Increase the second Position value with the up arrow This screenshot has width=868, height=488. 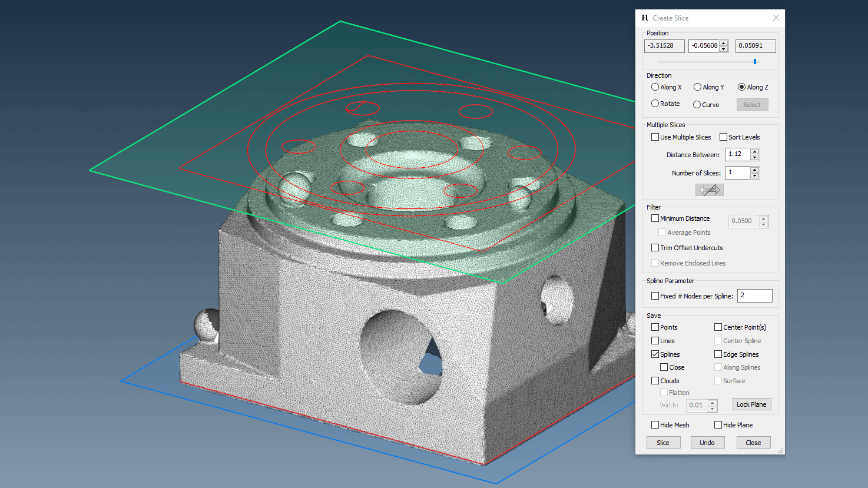724,43
